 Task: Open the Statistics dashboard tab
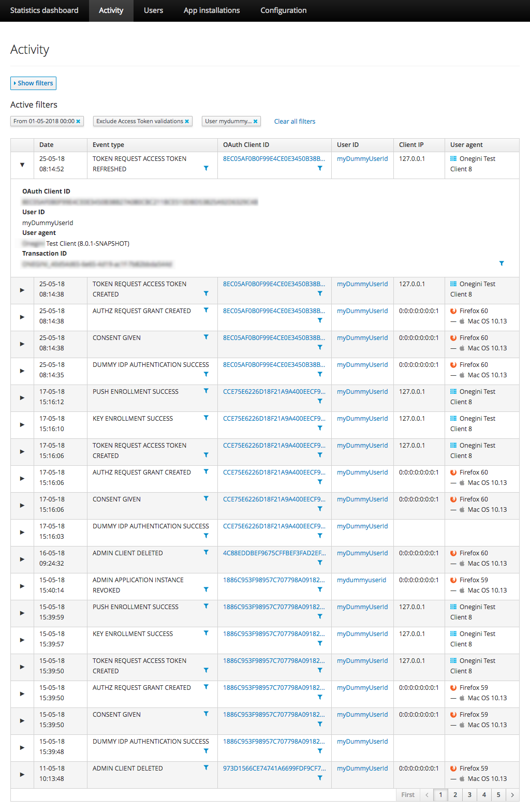(45, 10)
